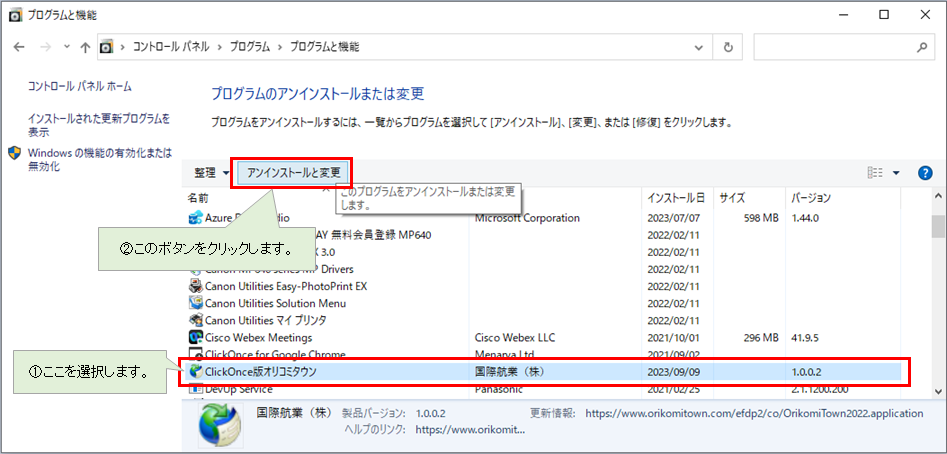The image size is (947, 454).
Task: Open コントロール パネル ホーム link
Action: [80, 86]
